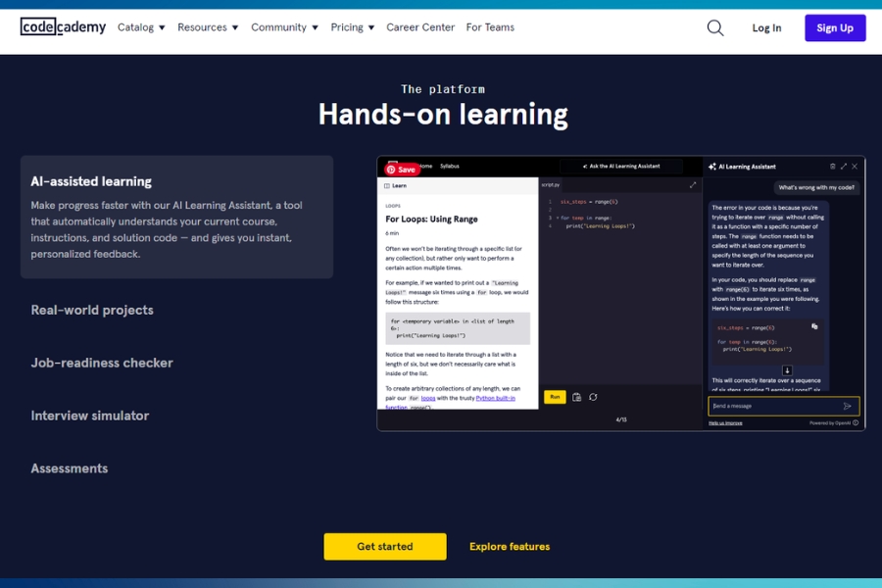Open the Pricing dropdown menu
This screenshot has height=588, width=882.
pyautogui.click(x=353, y=27)
